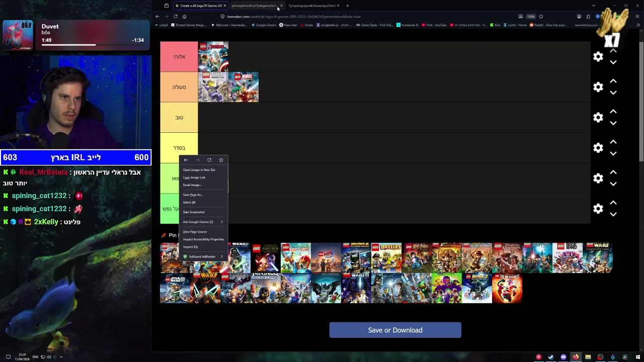Screen dimensions: 644x362
Task: Choose Save Page As… from context menu
Action: click(203, 195)
